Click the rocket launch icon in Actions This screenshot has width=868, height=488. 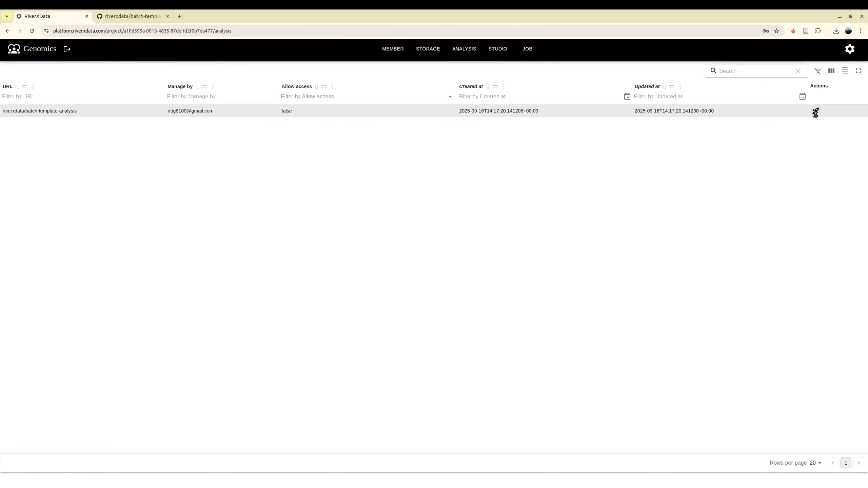815,111
